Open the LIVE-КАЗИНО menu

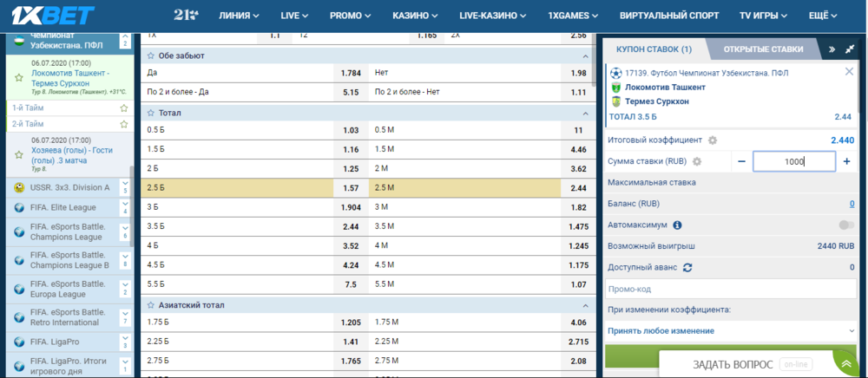493,16
